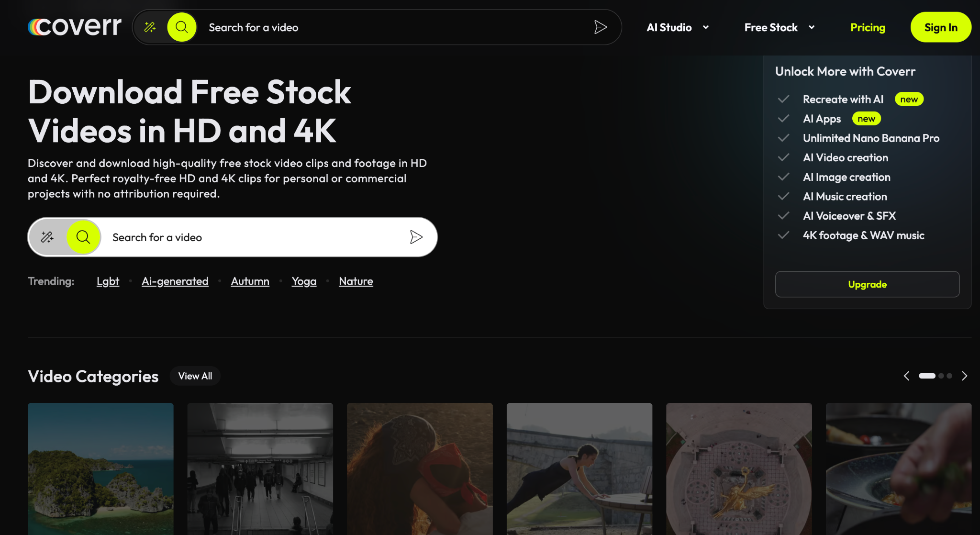Viewport: 980px width, 535px height.
Task: Click the yellow search icon in hero search bar
Action: tap(83, 237)
